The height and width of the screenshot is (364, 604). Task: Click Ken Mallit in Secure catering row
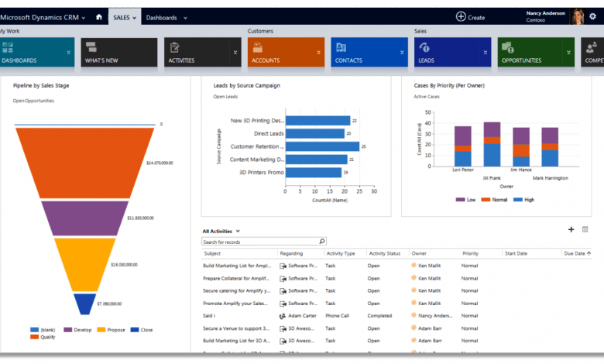tap(430, 291)
